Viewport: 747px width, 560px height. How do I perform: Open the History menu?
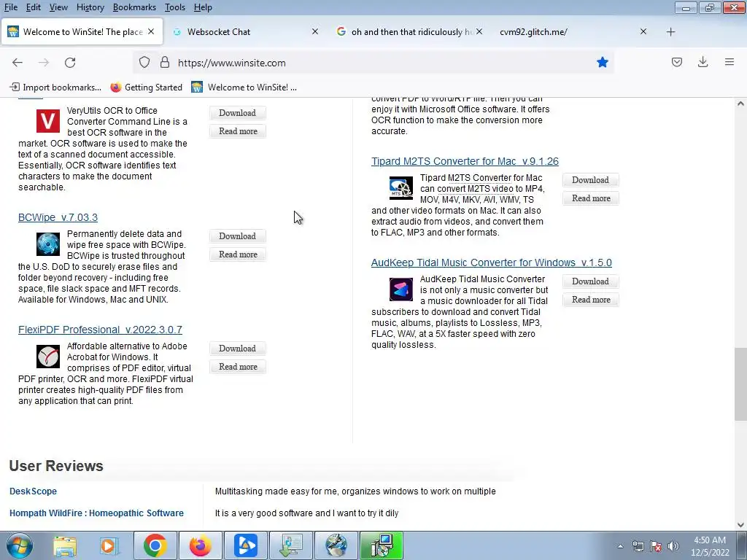(90, 7)
